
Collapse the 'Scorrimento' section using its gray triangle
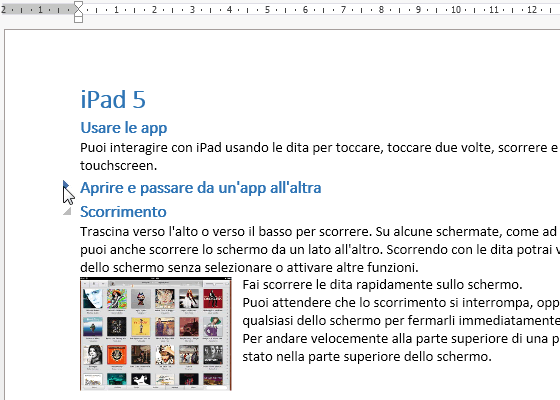(x=67, y=211)
